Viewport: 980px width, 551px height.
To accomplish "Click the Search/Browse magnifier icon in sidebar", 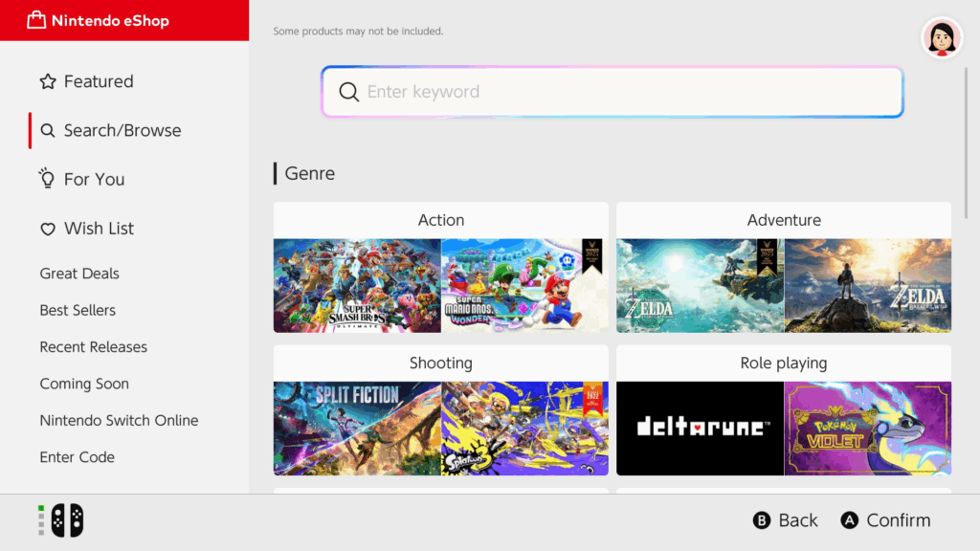I will (x=48, y=131).
